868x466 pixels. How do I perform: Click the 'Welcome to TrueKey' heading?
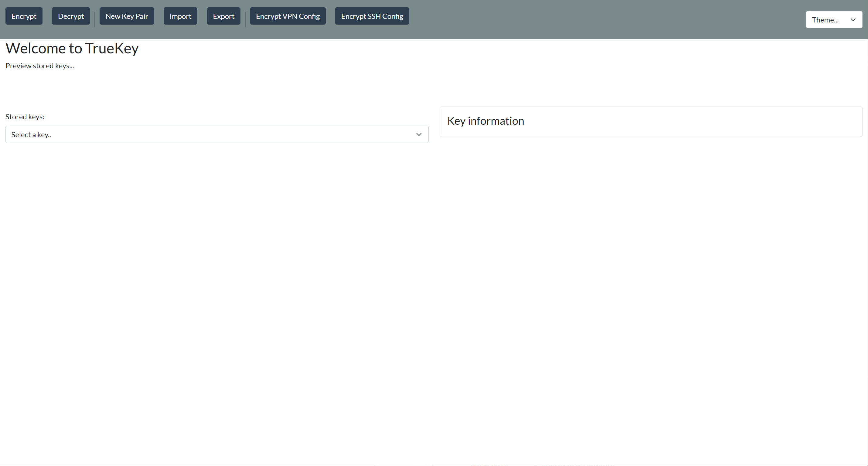[72, 48]
